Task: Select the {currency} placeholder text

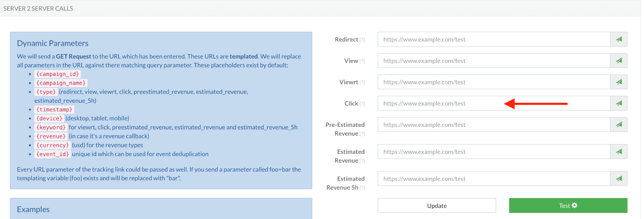Action: (52, 145)
